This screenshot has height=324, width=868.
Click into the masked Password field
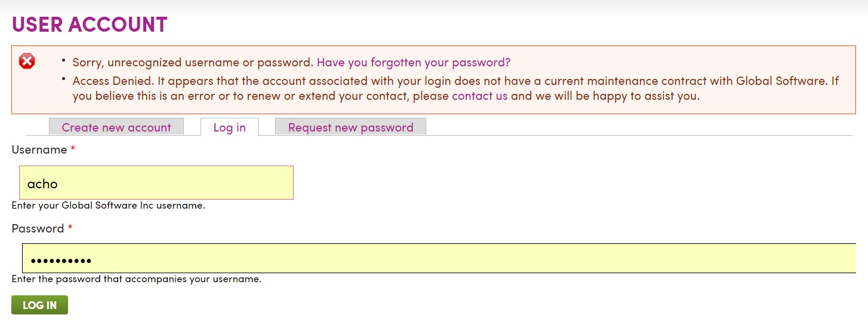(439, 258)
